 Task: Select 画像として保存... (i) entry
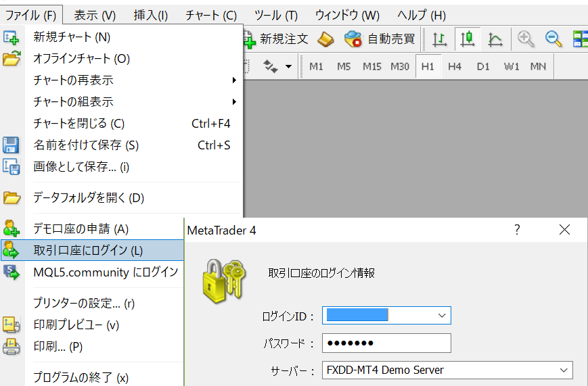[x=122, y=167]
